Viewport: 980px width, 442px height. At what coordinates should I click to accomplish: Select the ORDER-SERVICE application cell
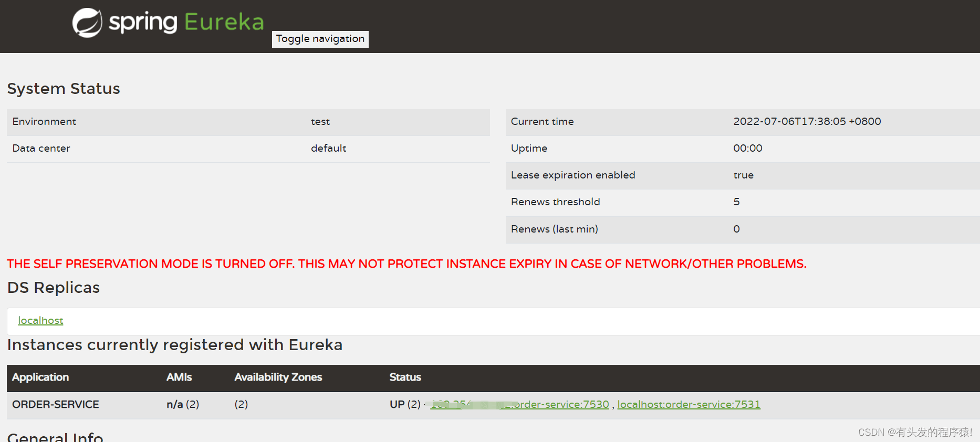(x=56, y=404)
